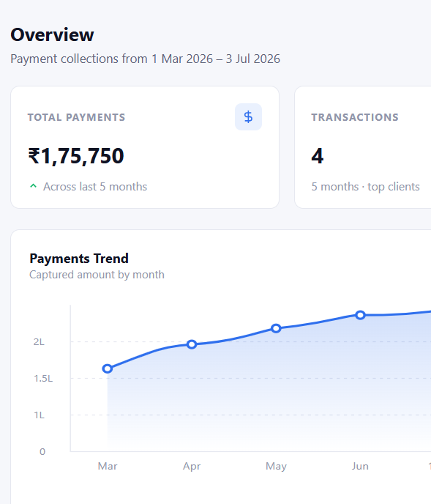Click the Apr x-axis label
The height and width of the screenshot is (504, 431).
point(192,467)
